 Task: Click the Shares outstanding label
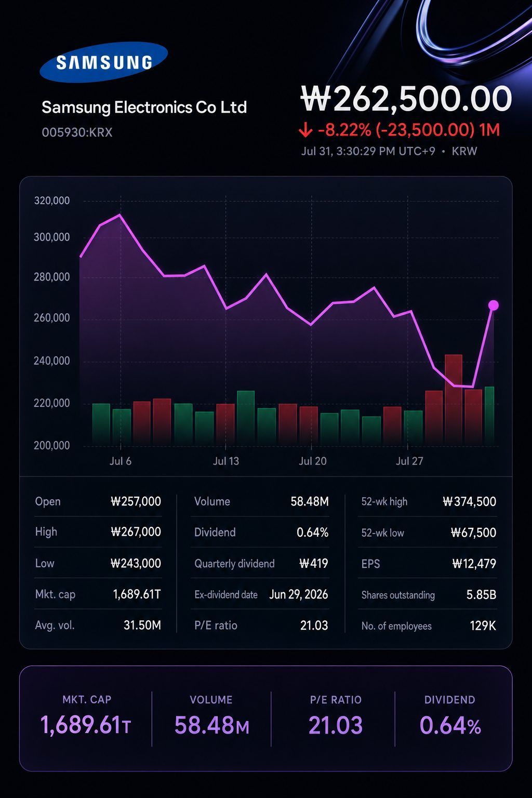click(398, 595)
